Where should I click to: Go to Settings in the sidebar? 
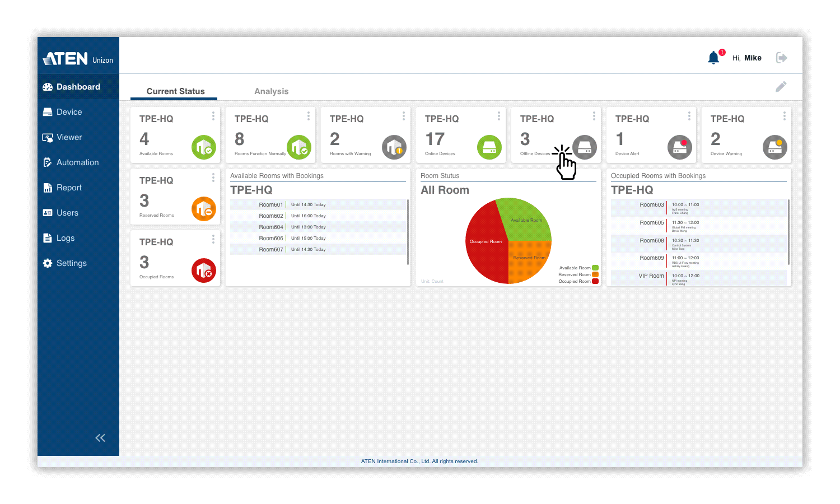click(71, 263)
